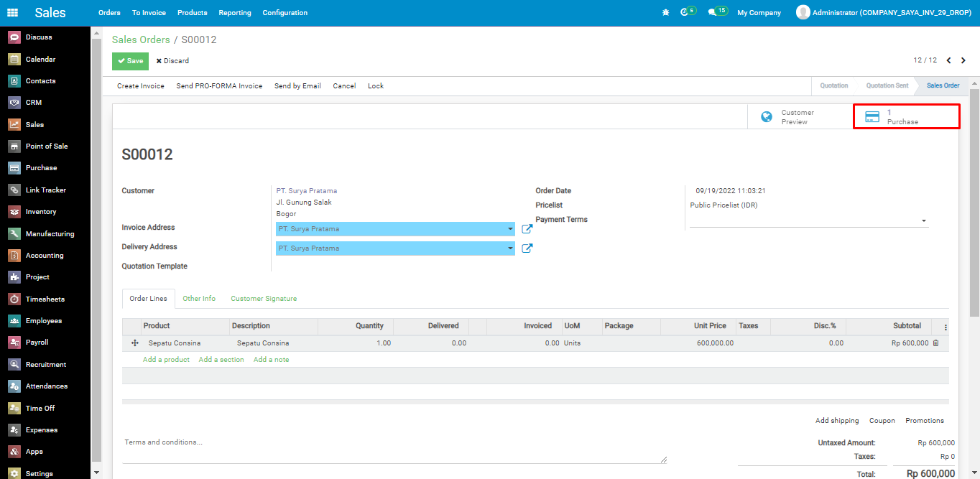Grab the drag handle of Sepatu Consina row

pyautogui.click(x=134, y=343)
